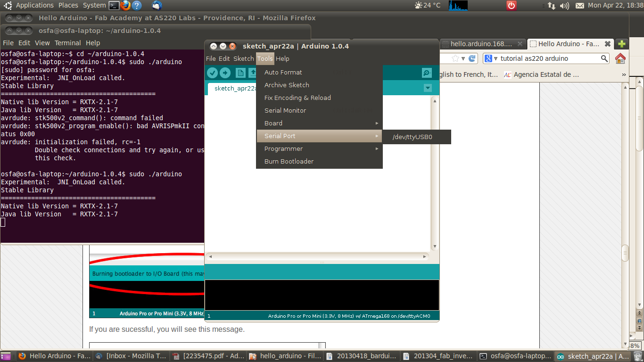Open a new Firefox tab with plus icon
Screen dimensions: 644x362
pos(622,44)
